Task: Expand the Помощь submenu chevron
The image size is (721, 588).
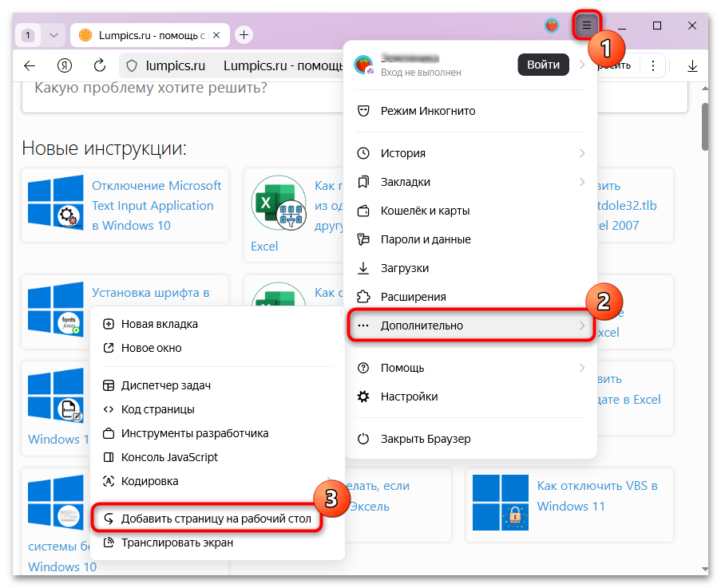Action: click(x=584, y=368)
